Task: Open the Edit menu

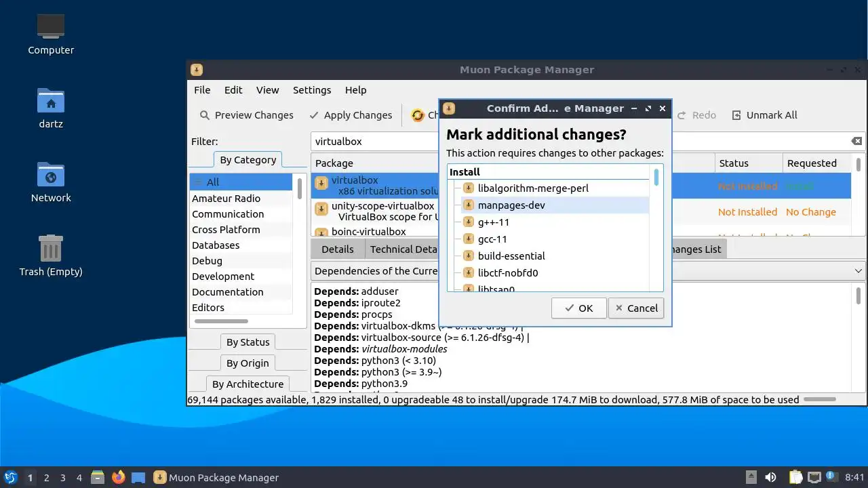Action: pyautogui.click(x=233, y=89)
